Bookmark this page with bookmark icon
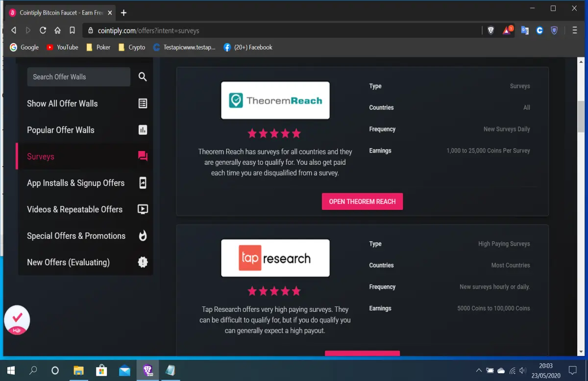The width and height of the screenshot is (588, 381). (72, 30)
